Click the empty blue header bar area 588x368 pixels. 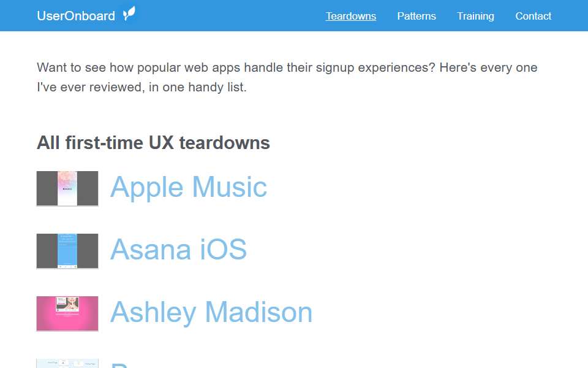(228, 16)
